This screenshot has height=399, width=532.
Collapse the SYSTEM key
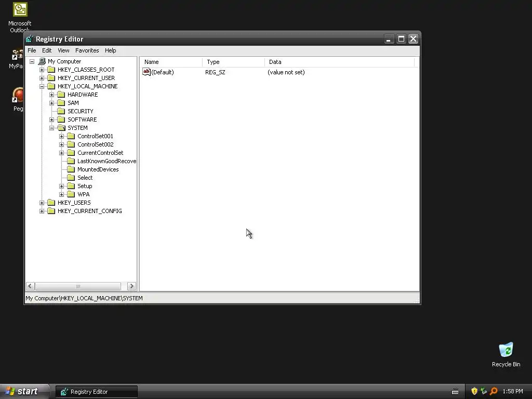coord(51,128)
